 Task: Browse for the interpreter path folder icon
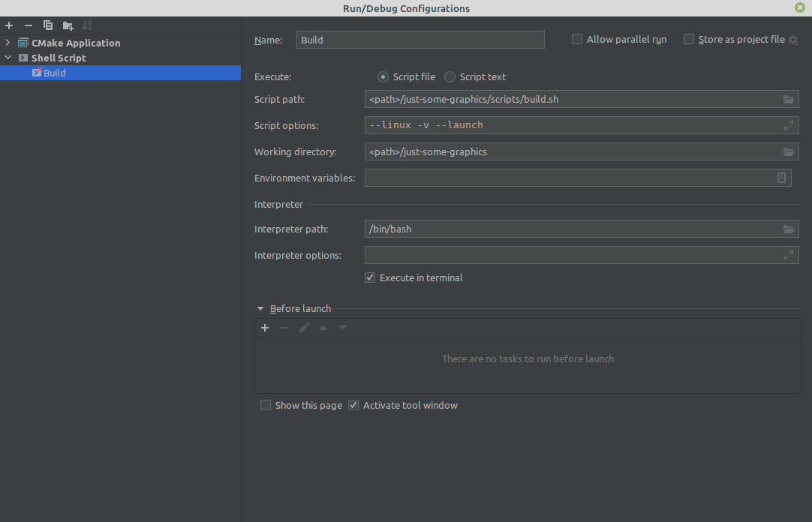788,229
